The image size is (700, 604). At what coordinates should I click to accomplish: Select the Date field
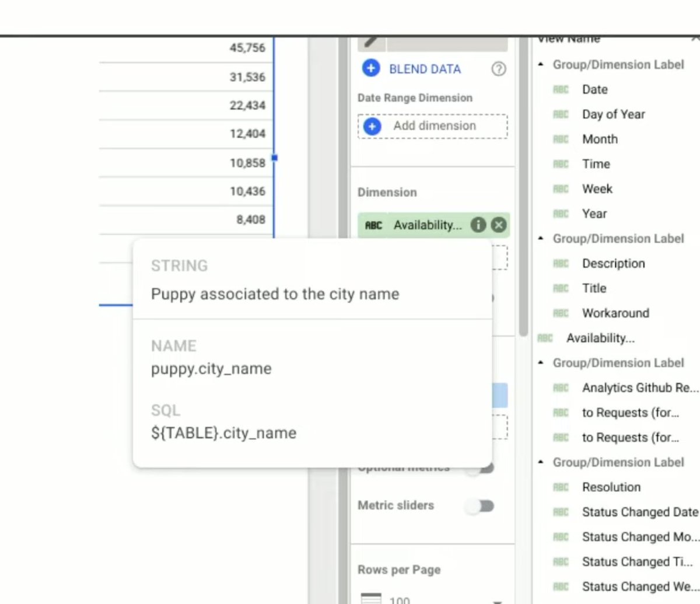(x=595, y=89)
